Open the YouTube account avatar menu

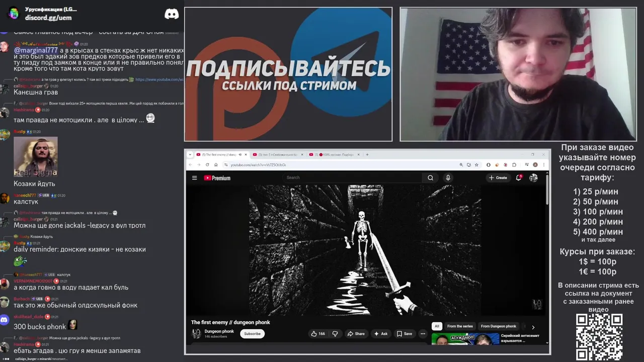click(533, 177)
